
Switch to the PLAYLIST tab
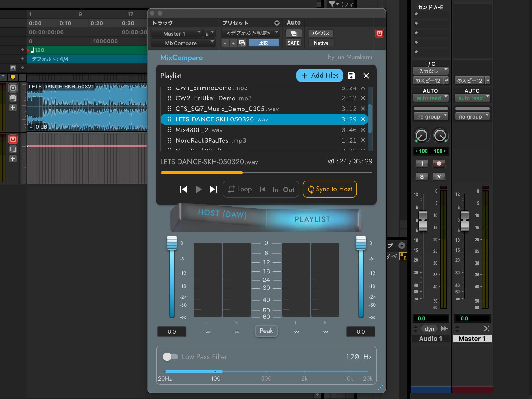coord(312,219)
